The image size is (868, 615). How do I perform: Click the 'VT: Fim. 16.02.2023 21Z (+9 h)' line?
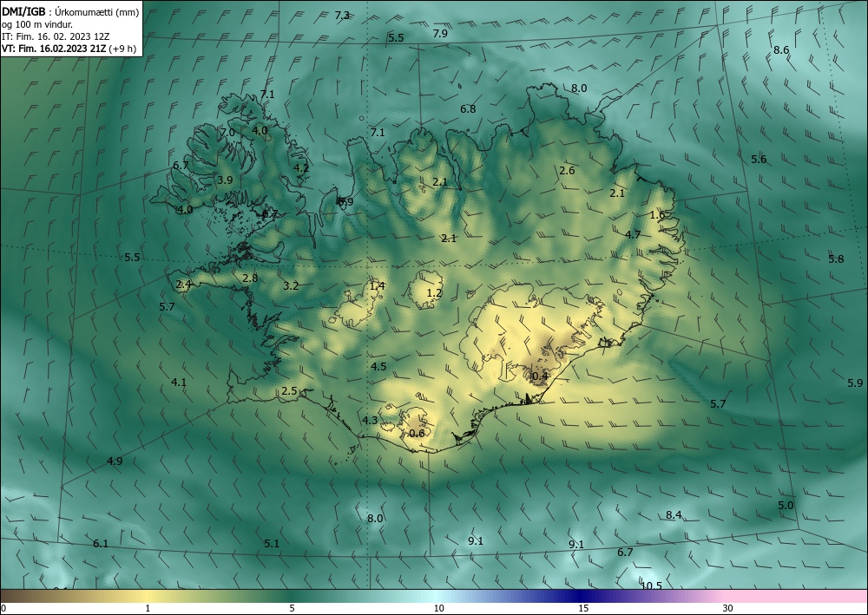click(x=69, y=49)
